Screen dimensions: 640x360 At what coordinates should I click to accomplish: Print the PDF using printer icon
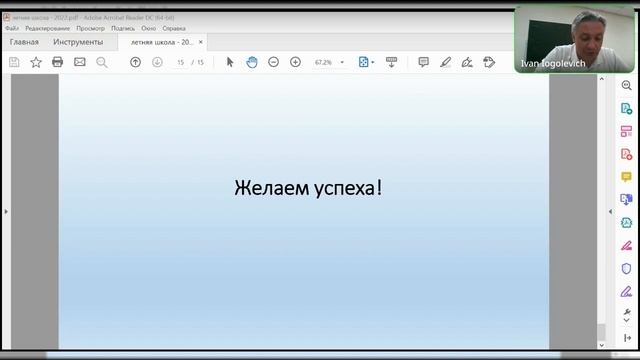[x=58, y=62]
